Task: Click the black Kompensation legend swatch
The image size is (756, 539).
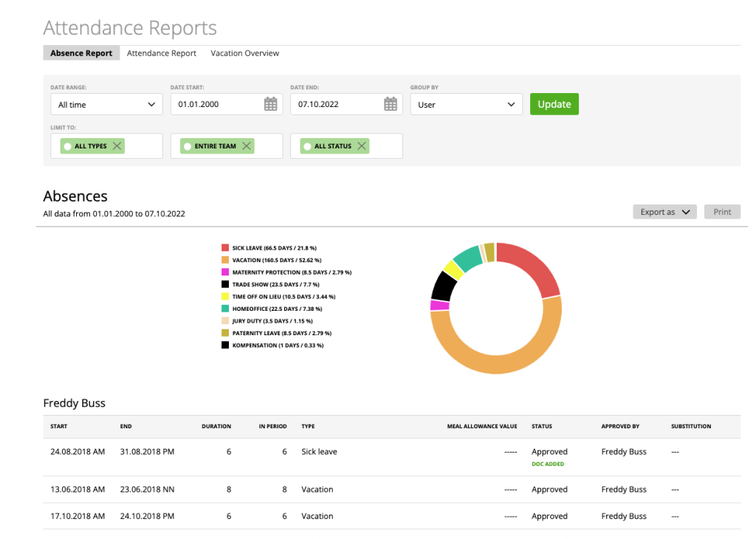Action: pyautogui.click(x=225, y=346)
